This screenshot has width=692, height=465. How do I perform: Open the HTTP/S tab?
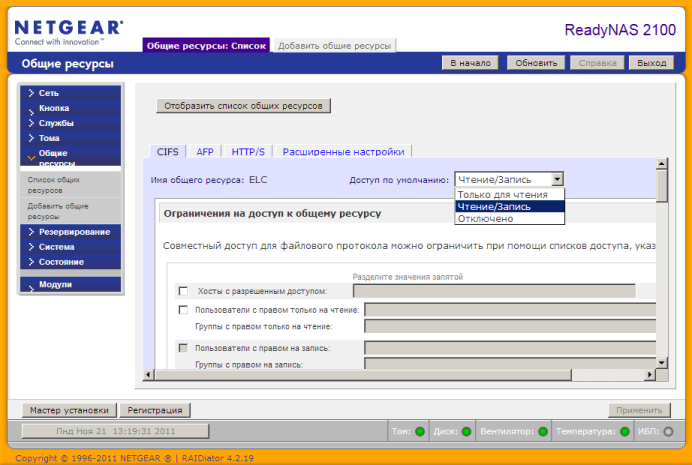coord(248,152)
